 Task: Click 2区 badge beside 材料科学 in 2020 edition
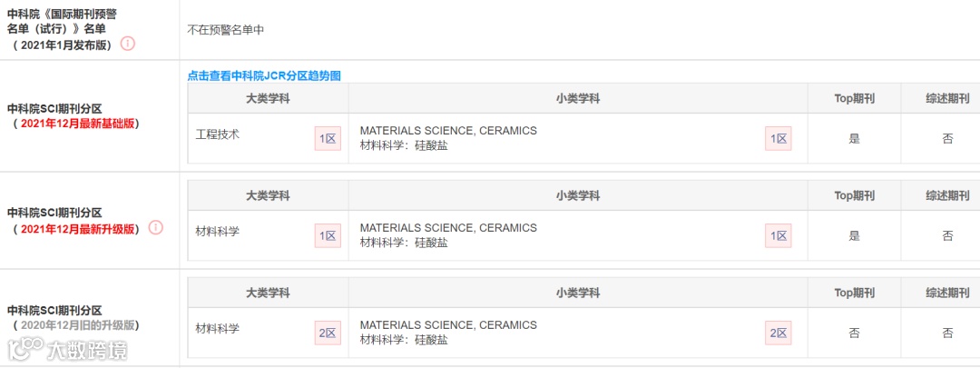tap(328, 333)
